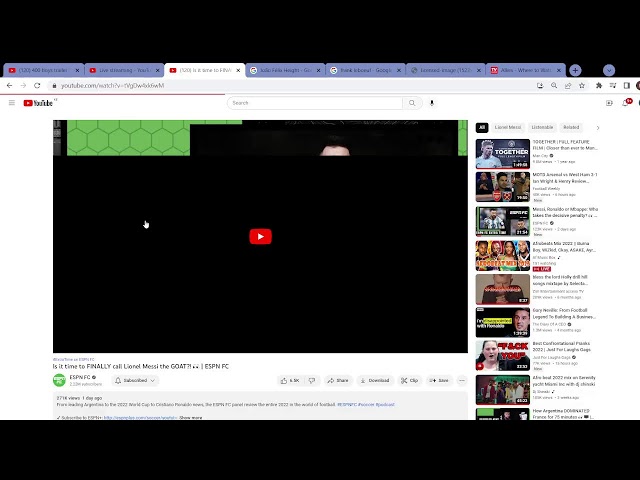Click the YouTube logo to go home
Screen dimensions: 640x480
coord(38,103)
